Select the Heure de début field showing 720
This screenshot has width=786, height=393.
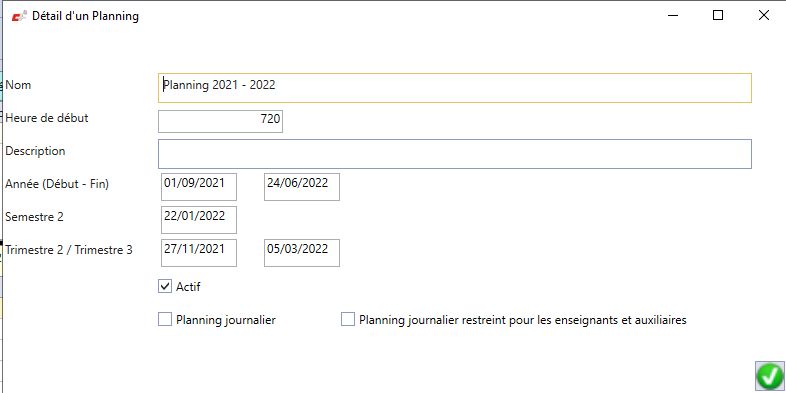221,121
